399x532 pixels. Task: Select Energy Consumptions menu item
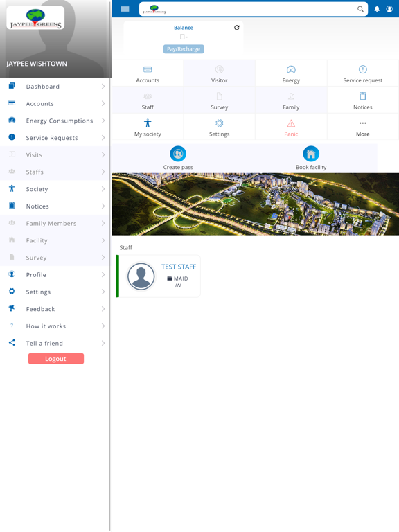pos(55,121)
